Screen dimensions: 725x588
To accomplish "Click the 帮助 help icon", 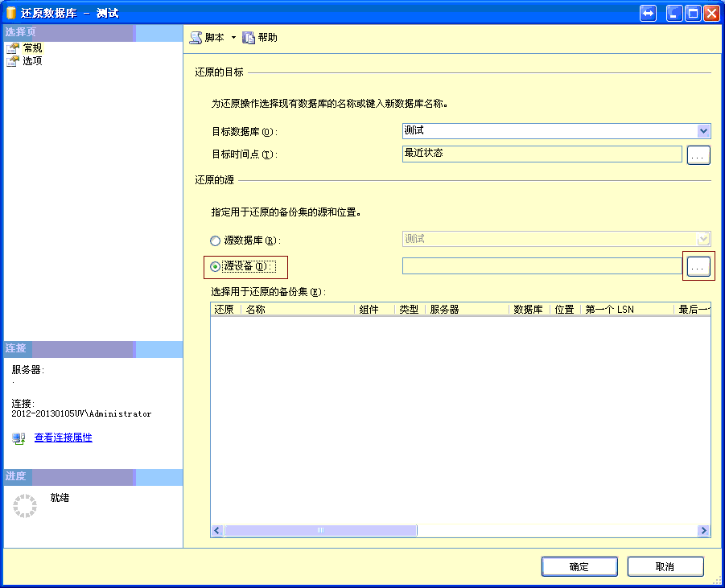I will tap(249, 38).
